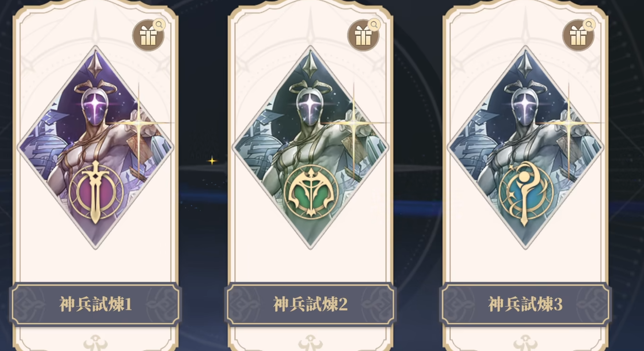Click magnifier badge on third card's gift
Image resolution: width=644 pixels, height=351 pixels.
coord(589,24)
